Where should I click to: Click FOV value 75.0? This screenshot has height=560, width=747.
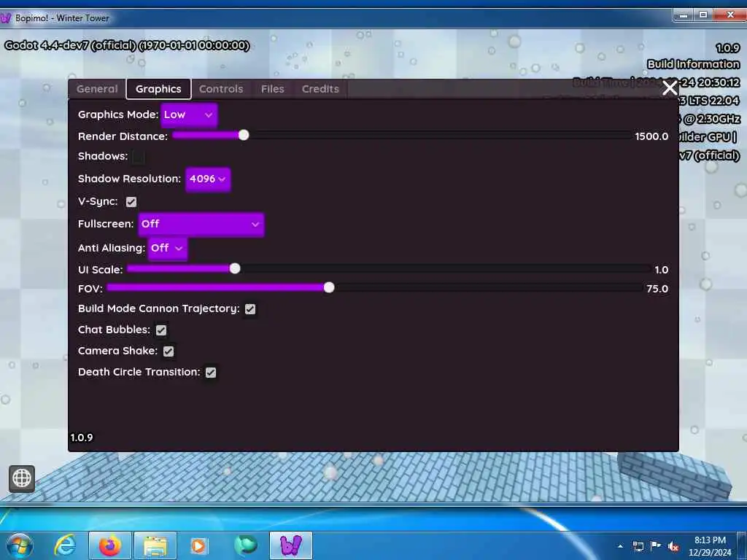click(657, 289)
